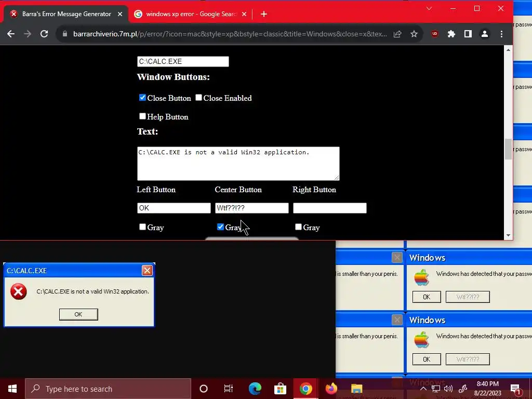Switch to Barra's Error Message Generator tab
Screen dimensions: 532x399
66,14
